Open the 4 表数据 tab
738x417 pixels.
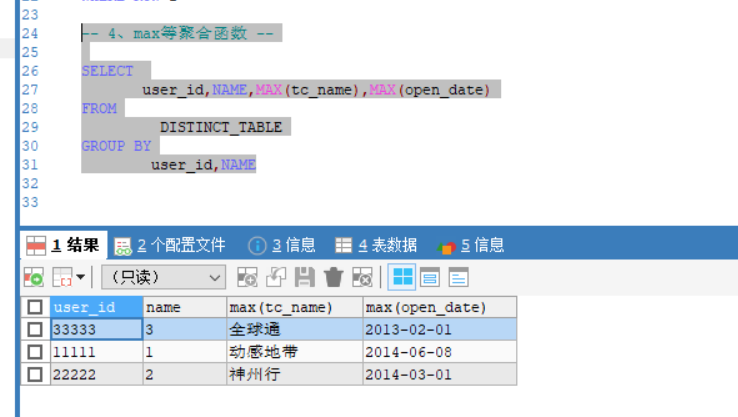click(x=376, y=245)
